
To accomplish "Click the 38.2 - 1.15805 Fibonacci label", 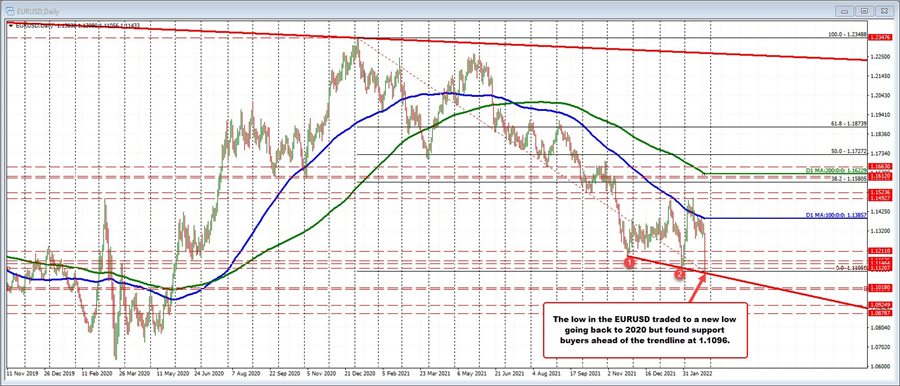I will click(x=848, y=179).
